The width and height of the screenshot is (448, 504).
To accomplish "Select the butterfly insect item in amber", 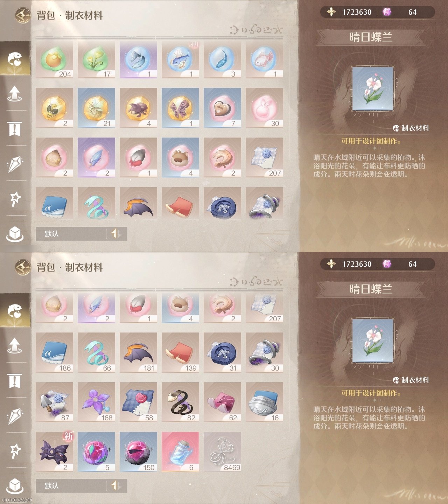I will click(x=180, y=108).
